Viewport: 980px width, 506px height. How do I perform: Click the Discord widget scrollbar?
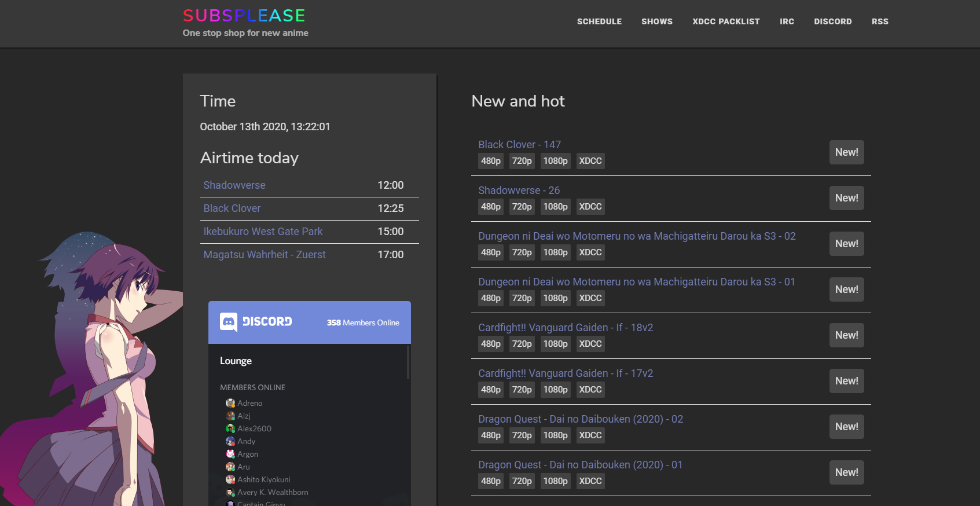click(x=408, y=362)
